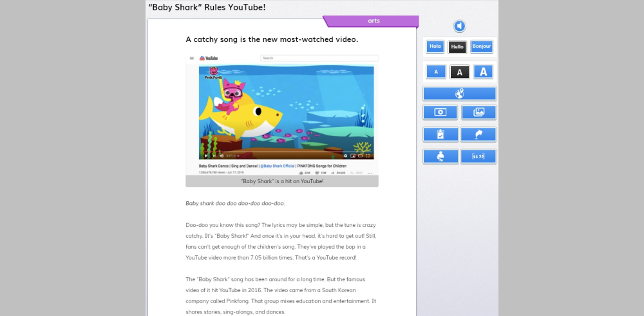Click the heading "Baby Shark" Rules YouTube!

(207, 7)
